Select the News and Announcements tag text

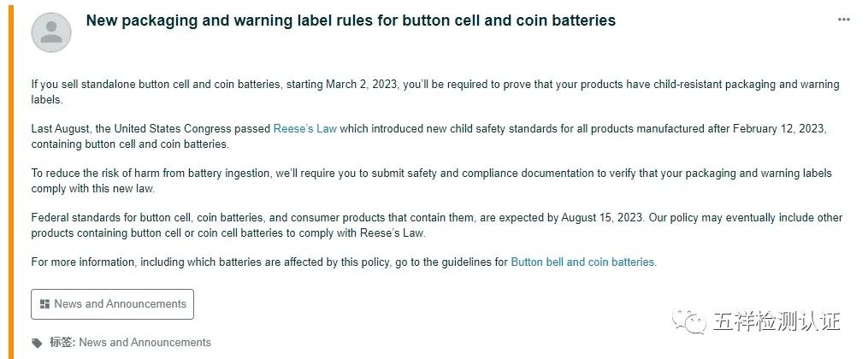(x=145, y=343)
